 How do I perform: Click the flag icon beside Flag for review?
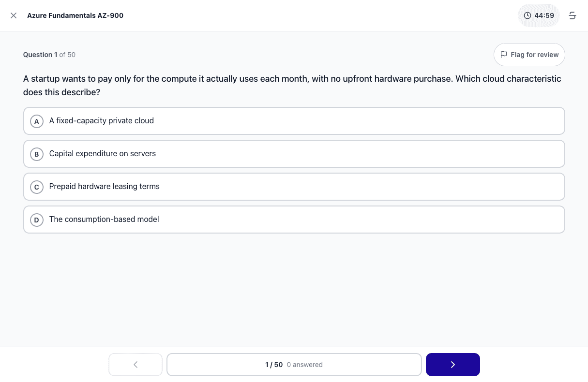(504, 55)
